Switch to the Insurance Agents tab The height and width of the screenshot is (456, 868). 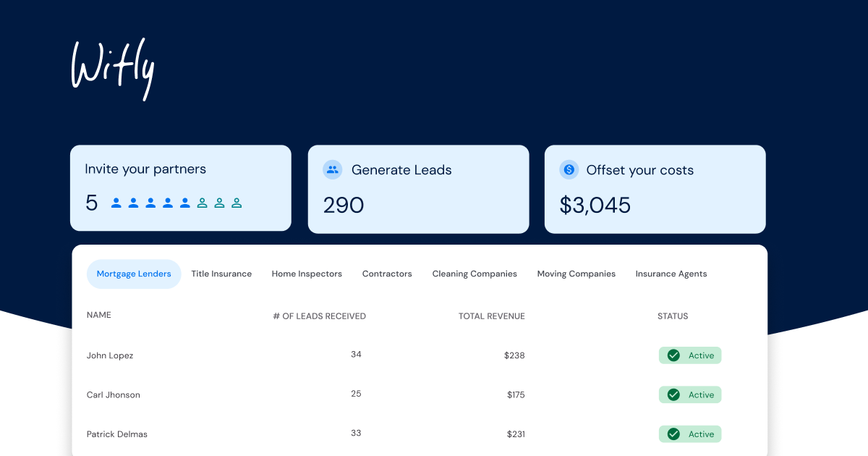pos(671,274)
